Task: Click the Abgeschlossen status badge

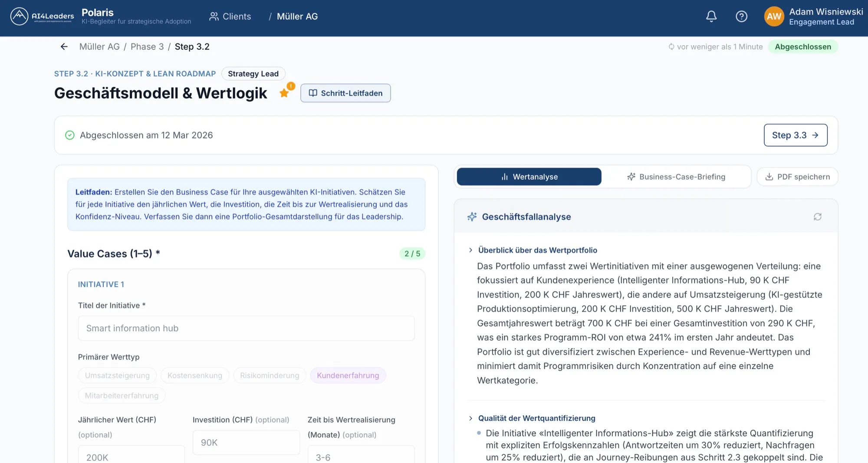Action: tap(803, 46)
